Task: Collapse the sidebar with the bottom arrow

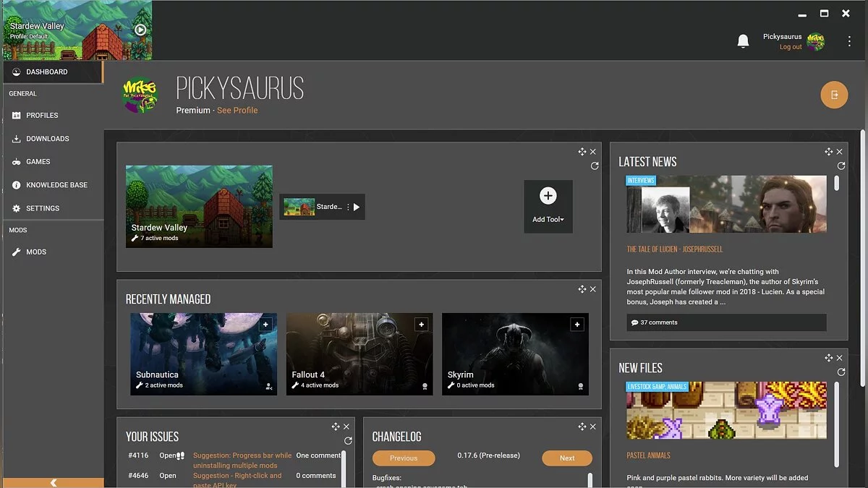Action: click(x=53, y=482)
